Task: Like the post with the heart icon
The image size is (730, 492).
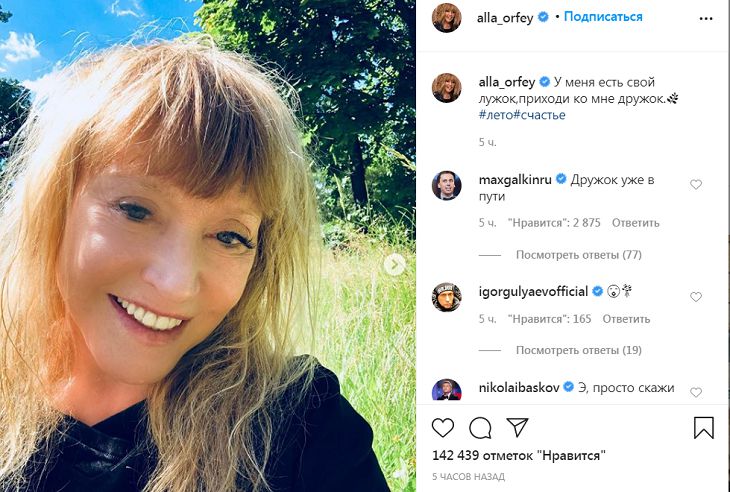Action: coord(443,428)
